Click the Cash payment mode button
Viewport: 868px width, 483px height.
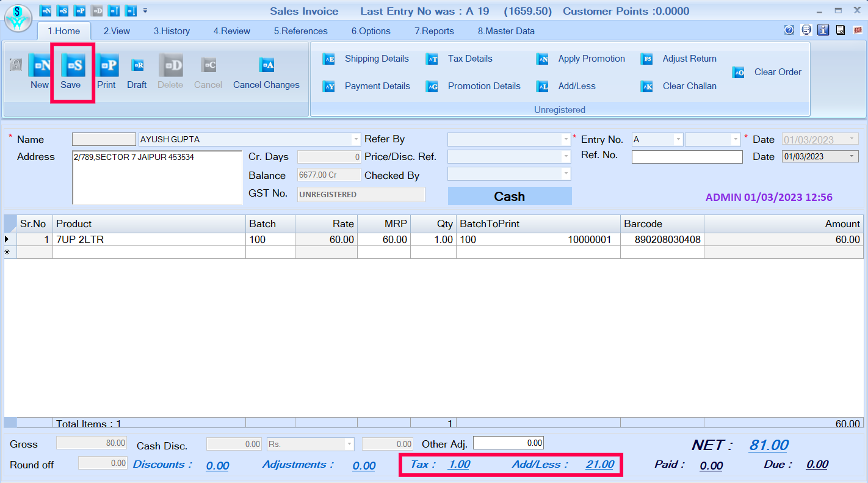[510, 196]
